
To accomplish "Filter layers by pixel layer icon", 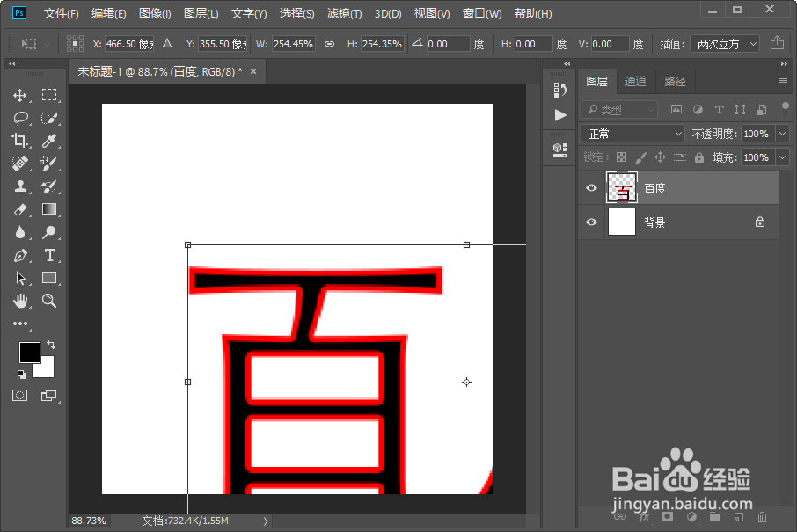I will click(676, 109).
